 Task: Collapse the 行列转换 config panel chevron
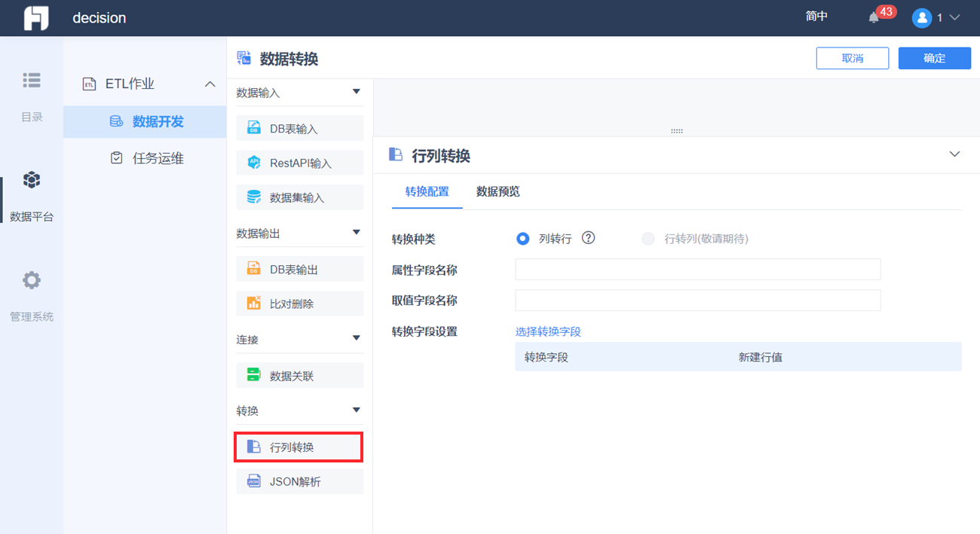954,154
